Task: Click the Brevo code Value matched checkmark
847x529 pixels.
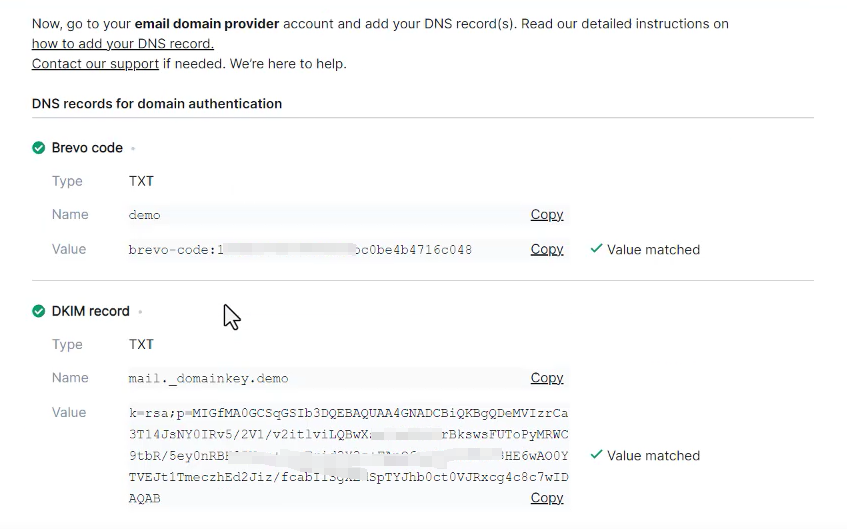Action: click(596, 249)
